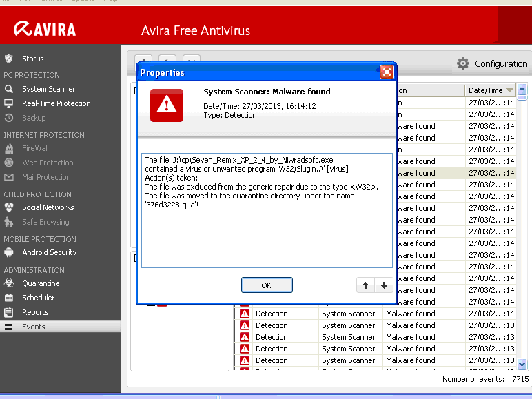This screenshot has height=399, width=532.
Task: Select the highlighted event row in list
Action: (456, 173)
